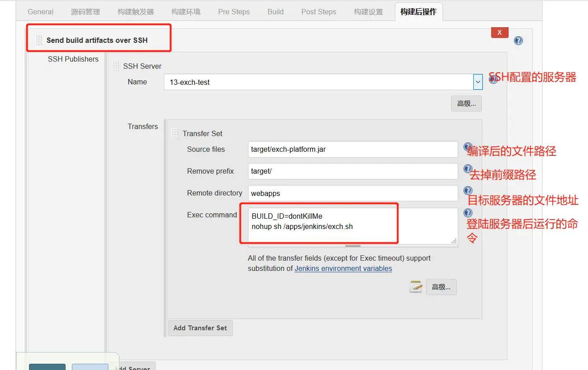
Task: Switch to the General tab
Action: coord(41,12)
